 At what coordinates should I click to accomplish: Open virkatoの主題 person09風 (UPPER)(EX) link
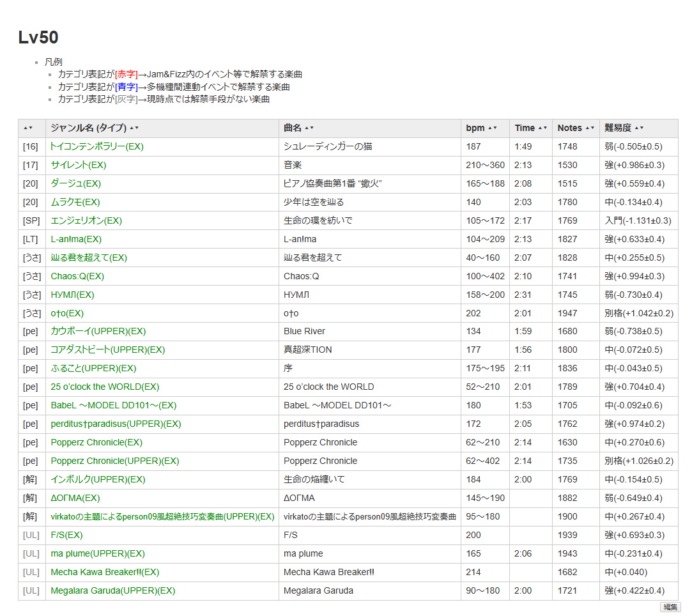[x=162, y=516]
